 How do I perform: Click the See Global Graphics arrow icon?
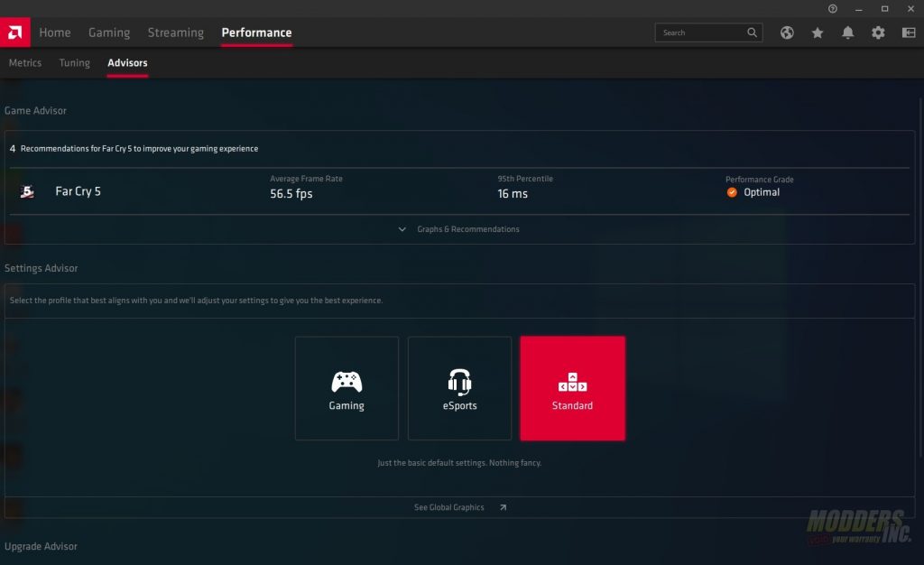[x=503, y=507]
